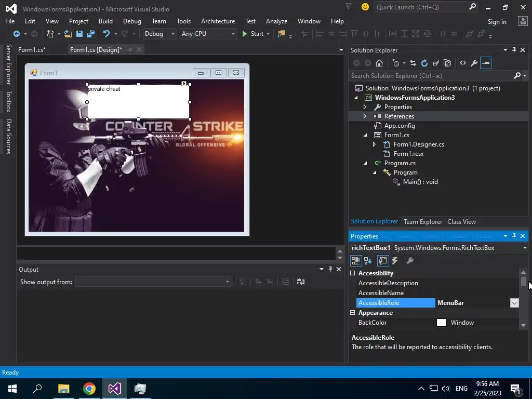The width and height of the screenshot is (532, 399).
Task: Select the Program.cs file in Solution Explorer
Action: click(x=400, y=163)
